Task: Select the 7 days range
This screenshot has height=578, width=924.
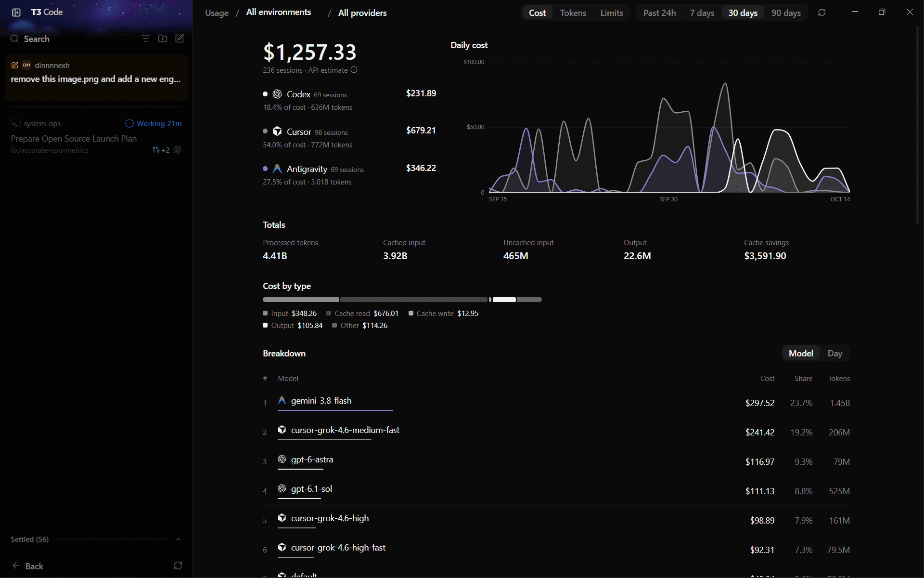Action: (x=702, y=13)
